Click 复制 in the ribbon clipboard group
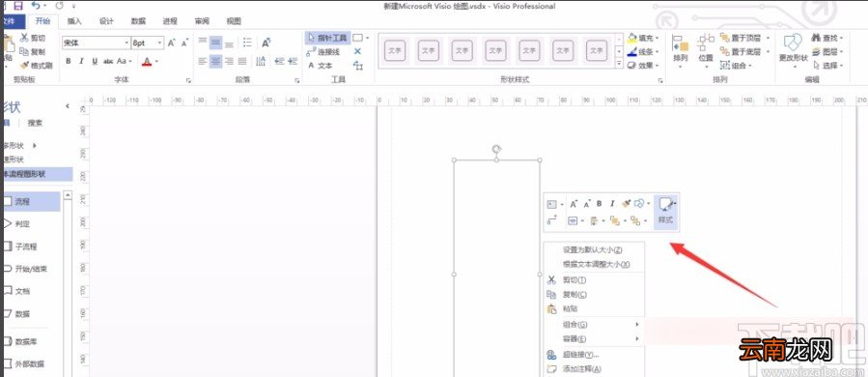The width and height of the screenshot is (868, 377). coord(33,51)
